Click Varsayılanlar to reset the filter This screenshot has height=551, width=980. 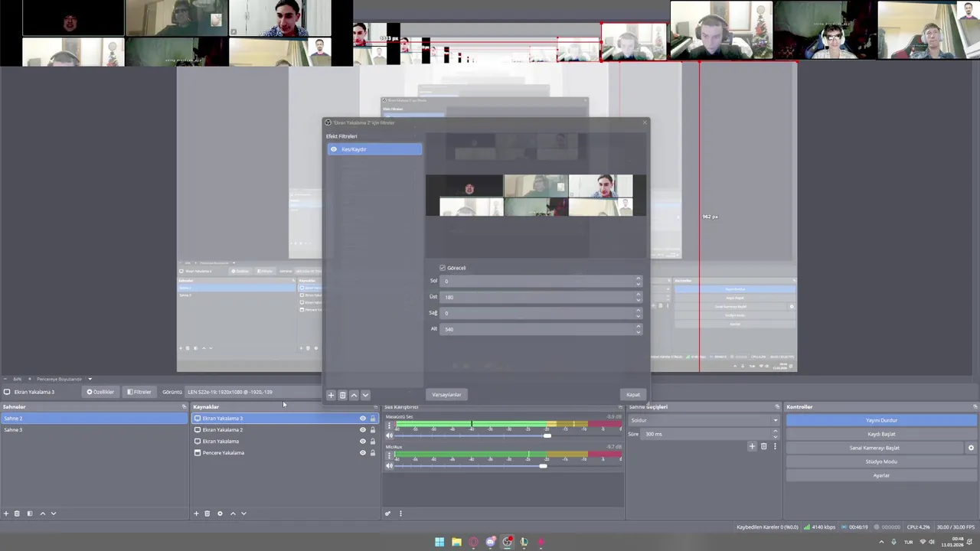click(x=446, y=395)
